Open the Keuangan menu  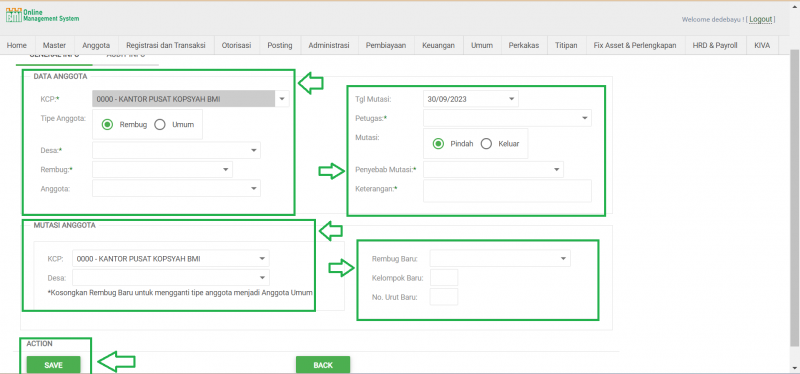coord(438,45)
